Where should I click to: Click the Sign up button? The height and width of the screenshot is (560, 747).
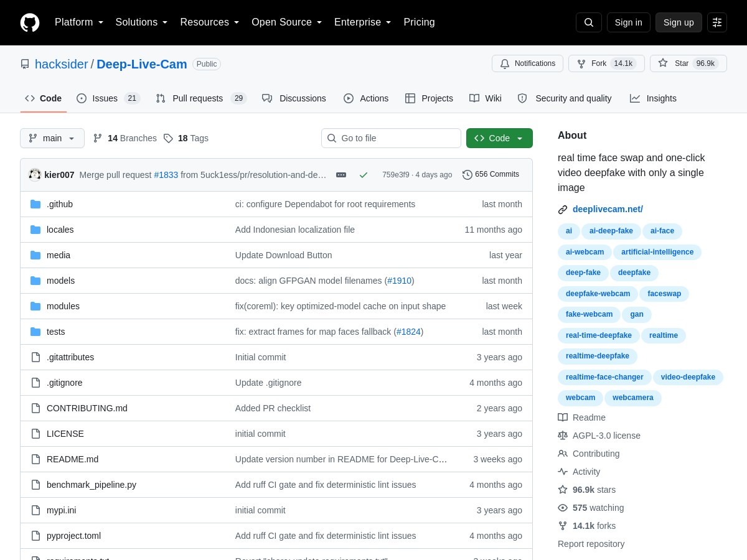679,22
